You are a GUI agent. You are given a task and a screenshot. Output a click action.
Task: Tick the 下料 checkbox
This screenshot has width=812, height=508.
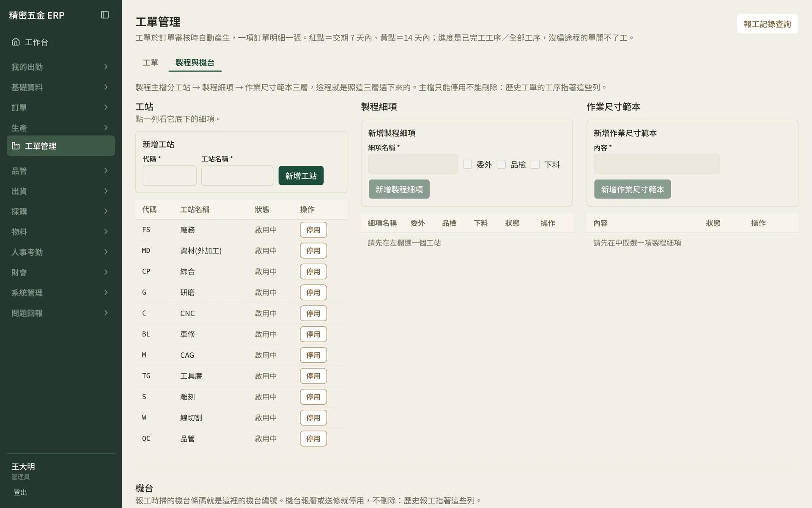point(535,164)
